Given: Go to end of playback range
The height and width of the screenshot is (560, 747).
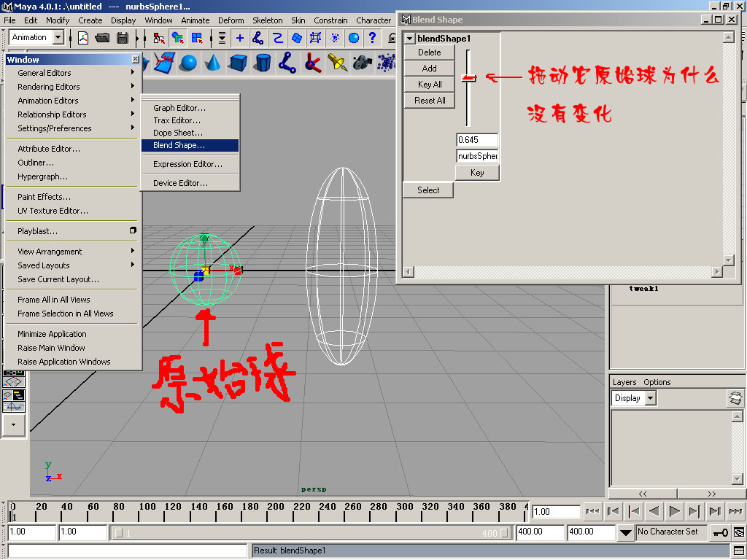Looking at the screenshot, I should click(x=736, y=511).
